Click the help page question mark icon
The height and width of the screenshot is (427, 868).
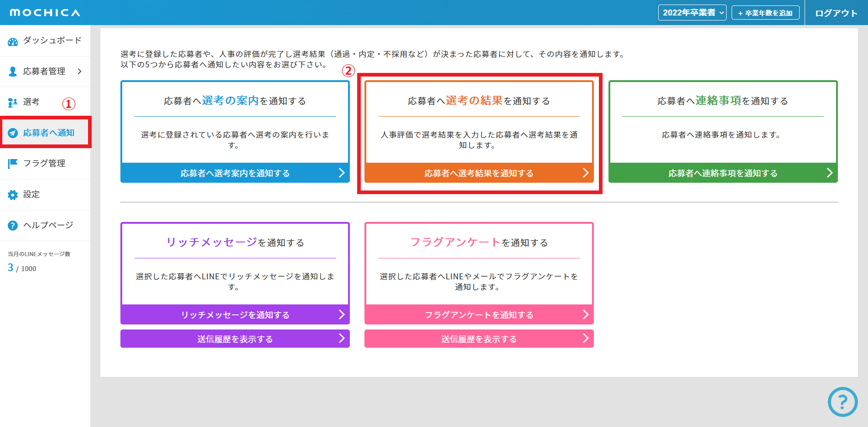coord(13,226)
